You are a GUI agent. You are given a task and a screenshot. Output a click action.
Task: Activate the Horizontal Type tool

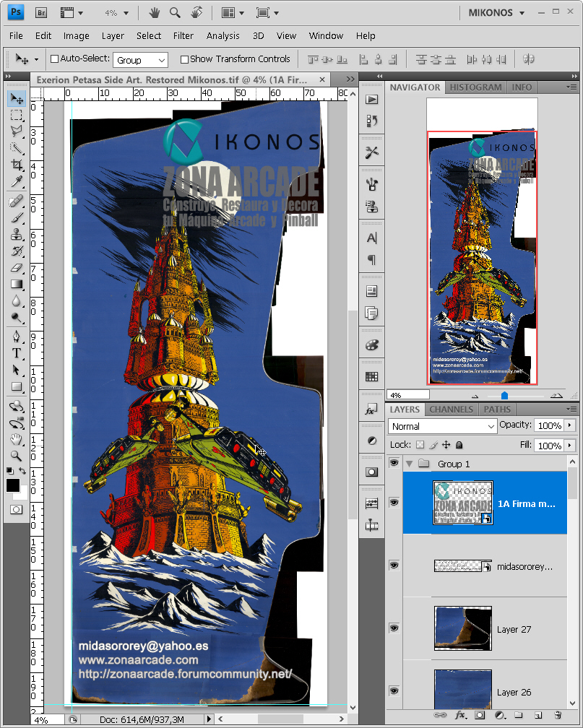(17, 353)
